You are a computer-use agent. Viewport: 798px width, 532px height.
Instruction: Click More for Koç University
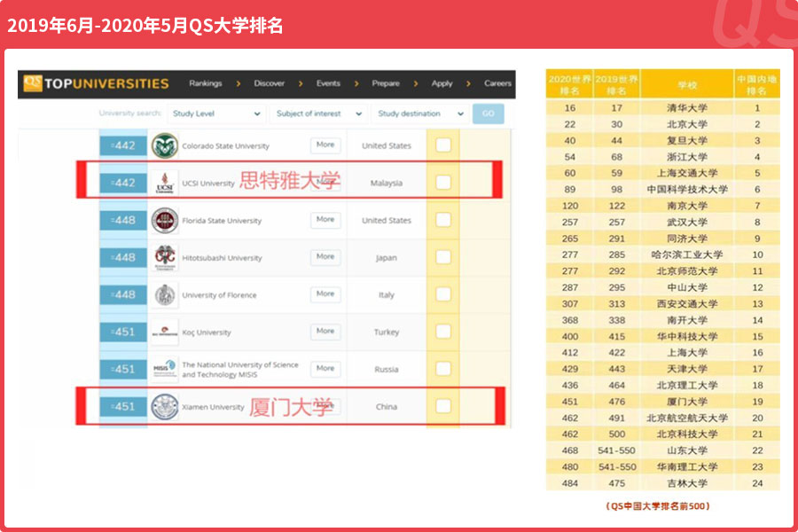(325, 331)
